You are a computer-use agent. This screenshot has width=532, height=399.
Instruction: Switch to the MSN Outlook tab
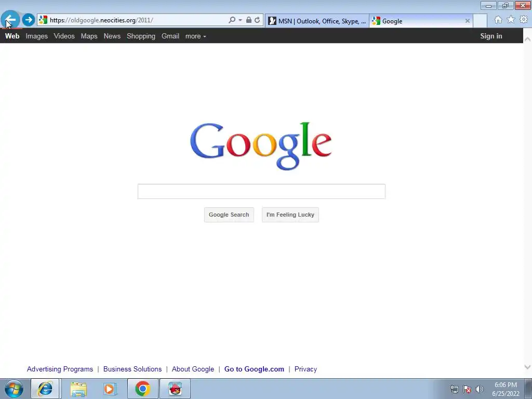pyautogui.click(x=317, y=21)
